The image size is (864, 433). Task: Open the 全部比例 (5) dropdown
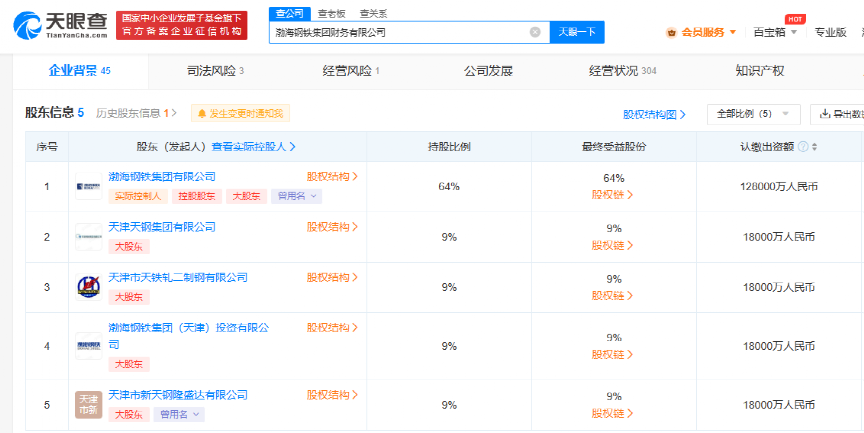click(753, 114)
